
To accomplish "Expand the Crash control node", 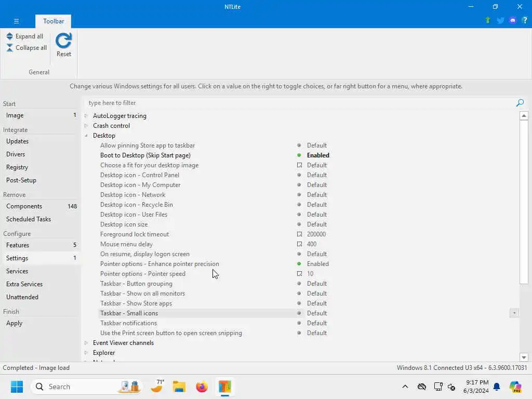I will coord(86,126).
